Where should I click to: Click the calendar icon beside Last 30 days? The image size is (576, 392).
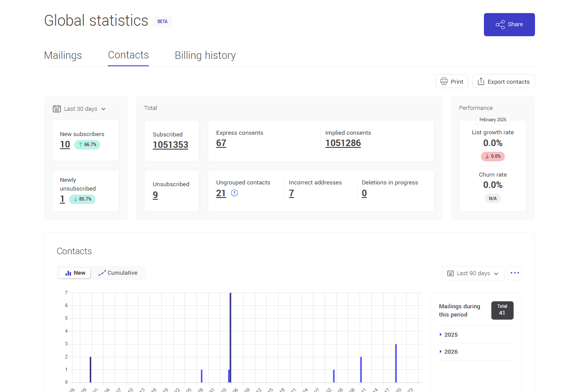(x=57, y=109)
